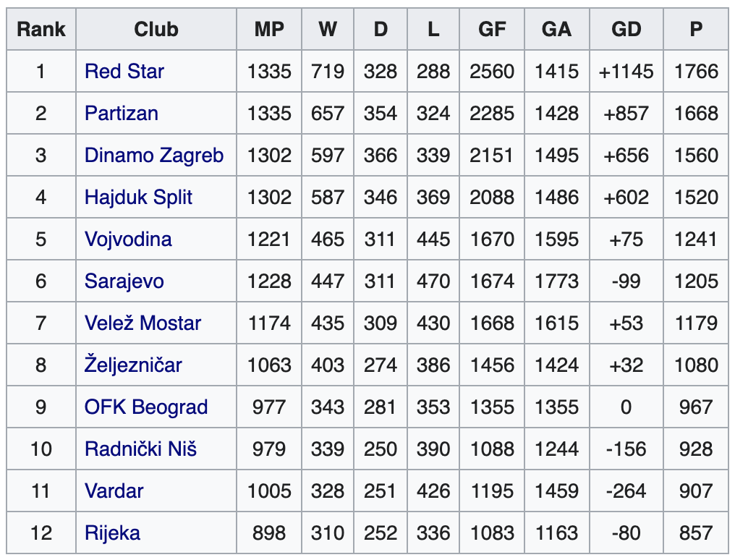Viewport: 735px width, 560px height.
Task: Click Partizan's goal difference +857 cell
Action: click(626, 114)
